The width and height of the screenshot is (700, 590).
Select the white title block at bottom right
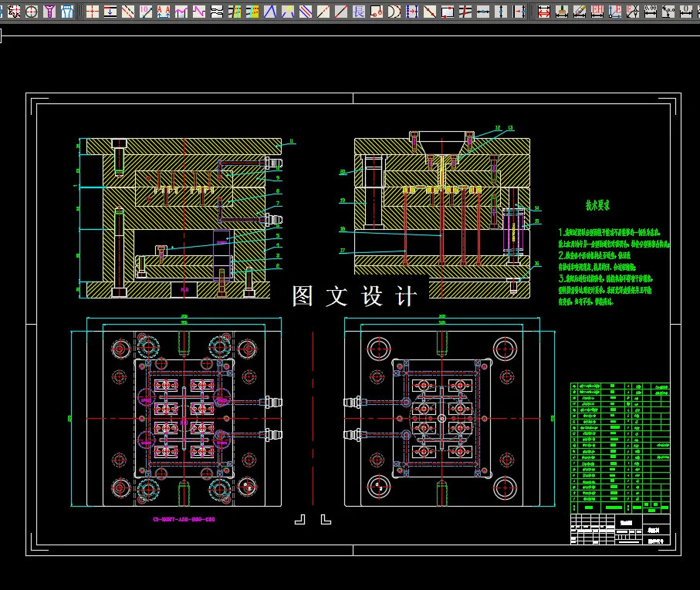(620, 529)
